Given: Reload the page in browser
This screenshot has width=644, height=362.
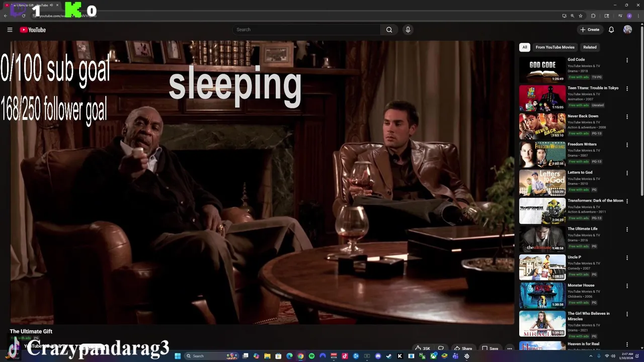Looking at the screenshot, I should [x=24, y=16].
